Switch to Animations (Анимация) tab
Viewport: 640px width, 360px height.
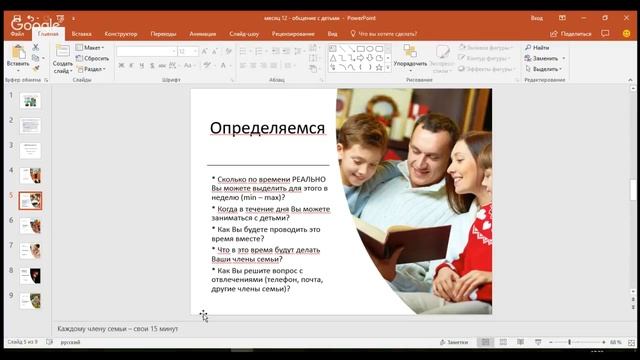point(203,34)
